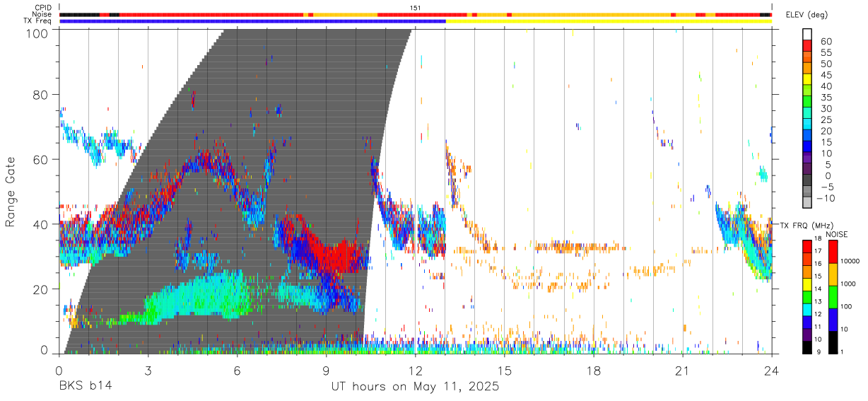Click the green 100 segment of the NOISE colorbar
Screen dimensions: 868x401
click(832, 296)
